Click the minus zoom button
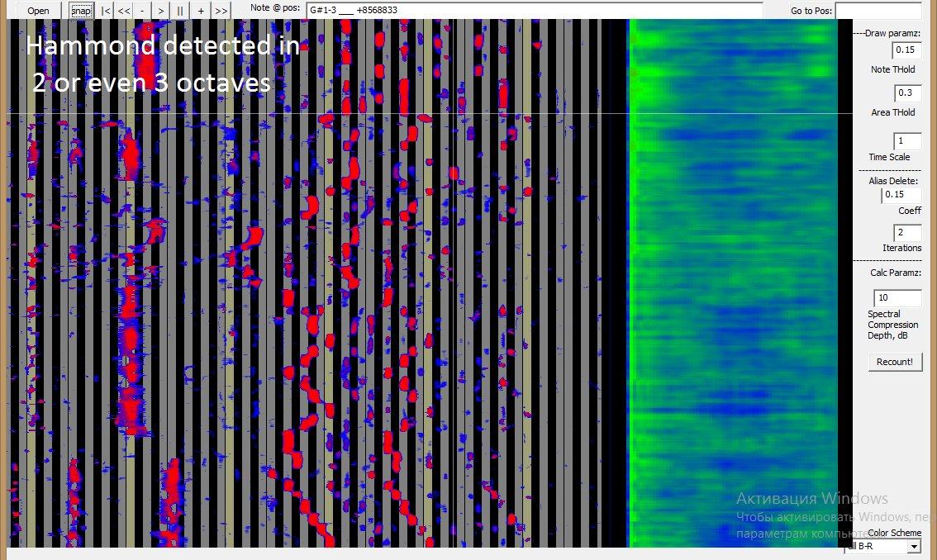The image size is (937, 560). pyautogui.click(x=142, y=10)
